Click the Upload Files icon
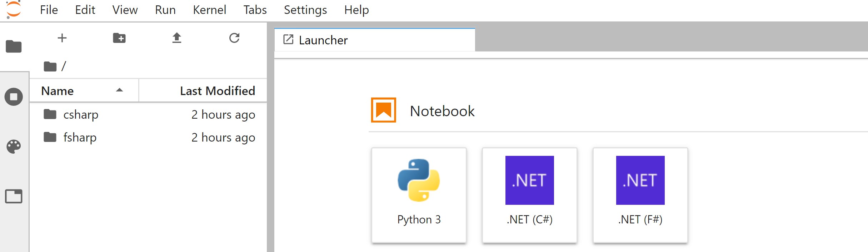Image resolution: width=868 pixels, height=252 pixels. (x=177, y=38)
